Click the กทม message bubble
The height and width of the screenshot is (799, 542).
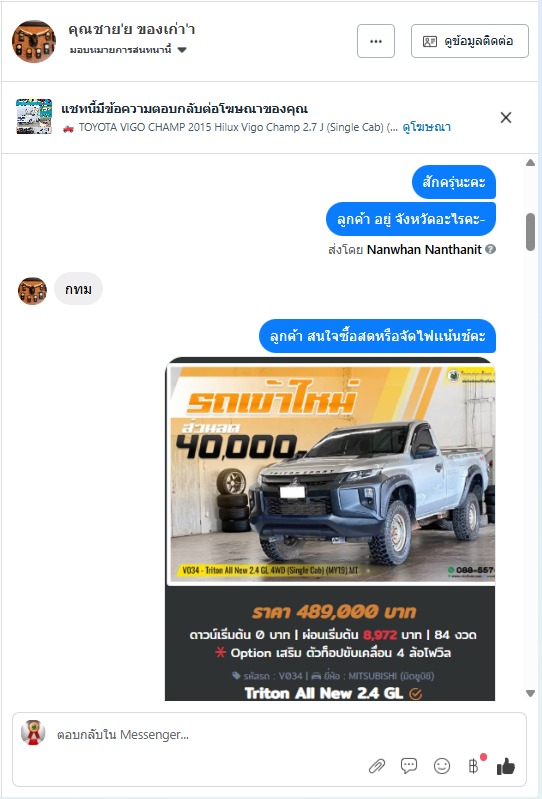[x=78, y=289]
